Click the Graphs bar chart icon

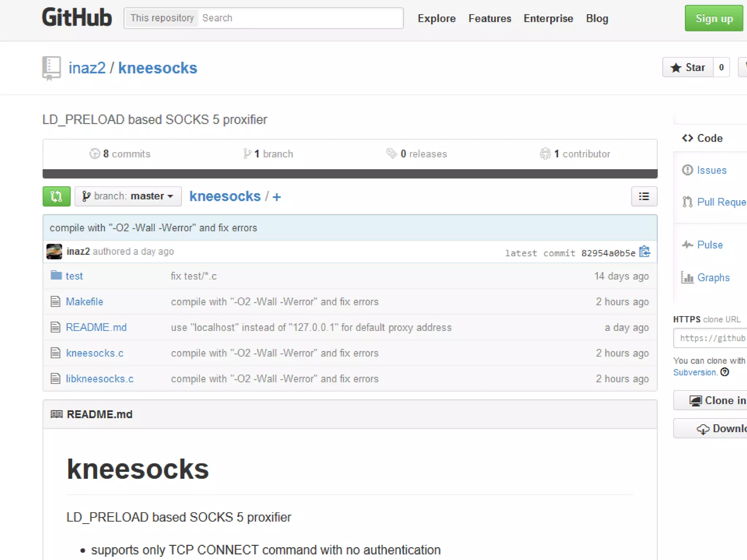point(687,277)
